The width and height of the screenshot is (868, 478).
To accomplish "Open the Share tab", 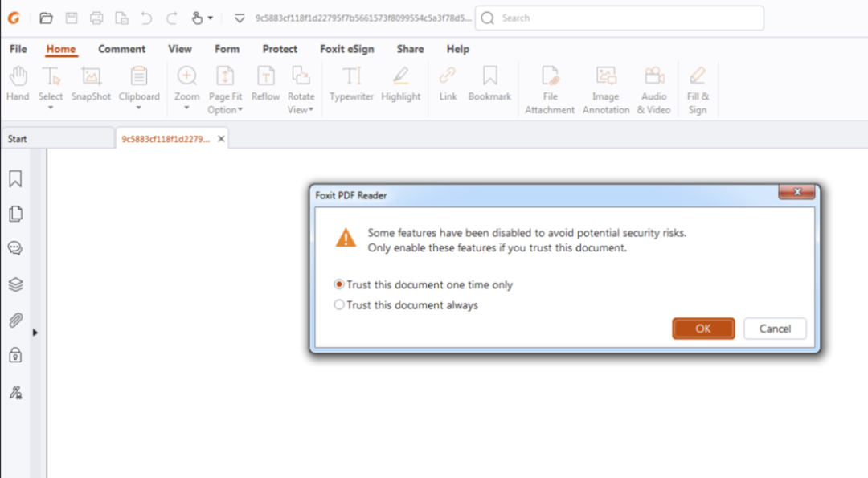I will click(410, 49).
